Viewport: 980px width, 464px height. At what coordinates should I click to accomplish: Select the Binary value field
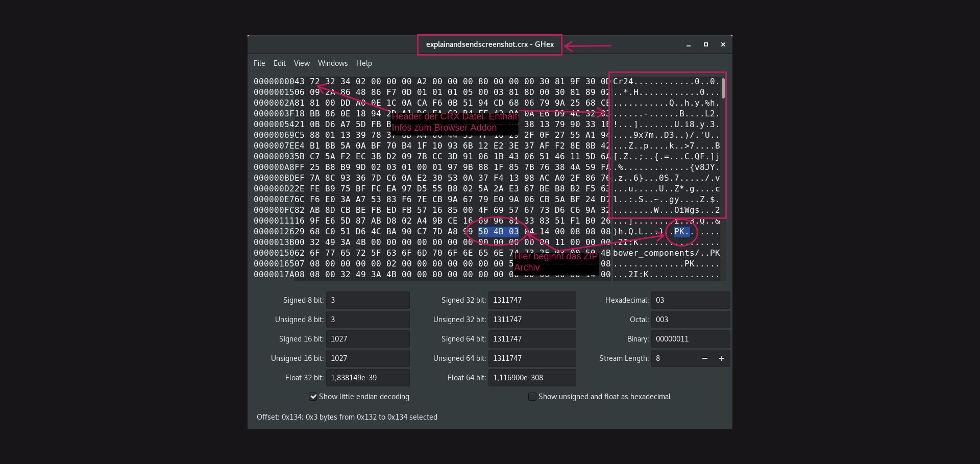[x=690, y=339]
